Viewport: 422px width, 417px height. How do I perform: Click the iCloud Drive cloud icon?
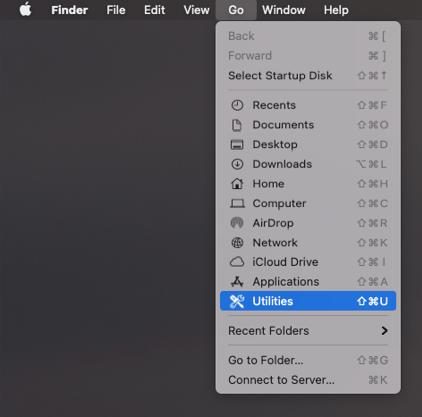click(x=237, y=262)
